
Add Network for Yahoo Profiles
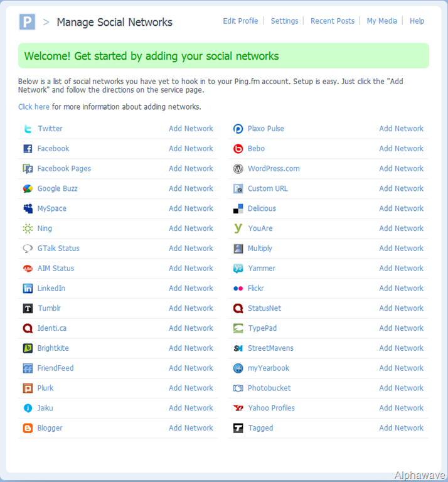[x=402, y=408]
